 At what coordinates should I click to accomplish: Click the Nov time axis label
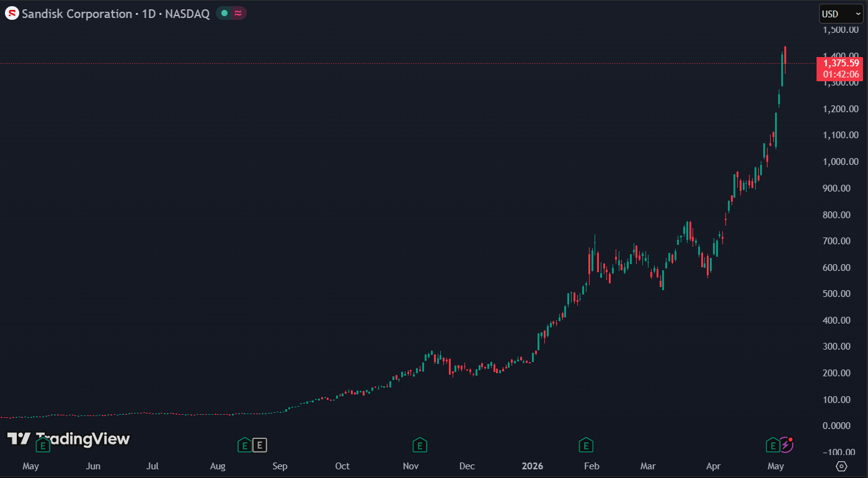pyautogui.click(x=411, y=466)
